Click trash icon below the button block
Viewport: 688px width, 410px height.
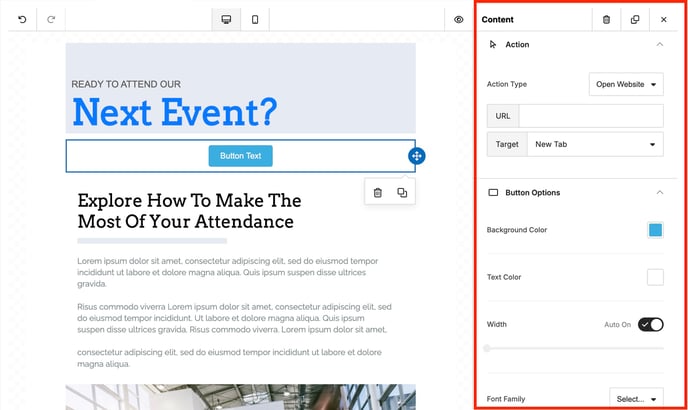pyautogui.click(x=377, y=192)
